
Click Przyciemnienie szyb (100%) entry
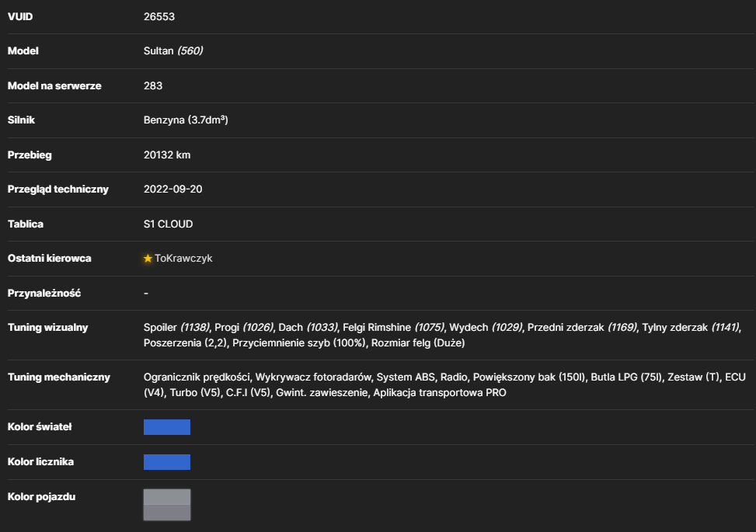point(299,342)
